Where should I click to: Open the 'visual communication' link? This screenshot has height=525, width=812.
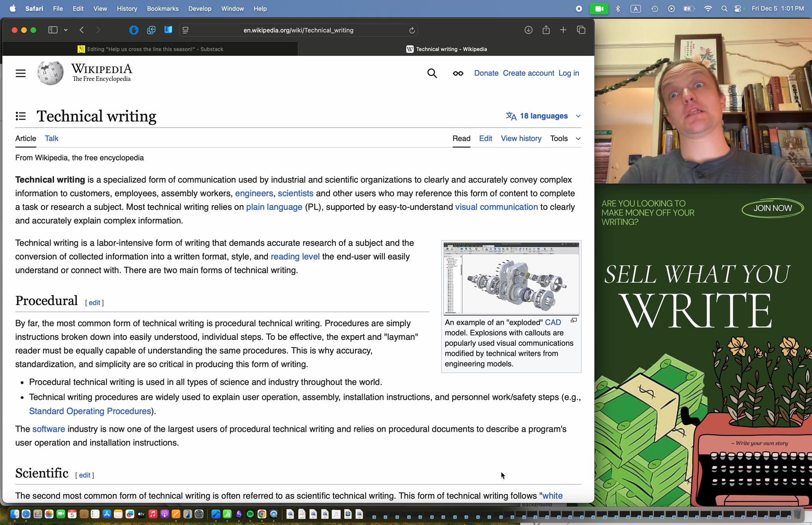pos(496,207)
